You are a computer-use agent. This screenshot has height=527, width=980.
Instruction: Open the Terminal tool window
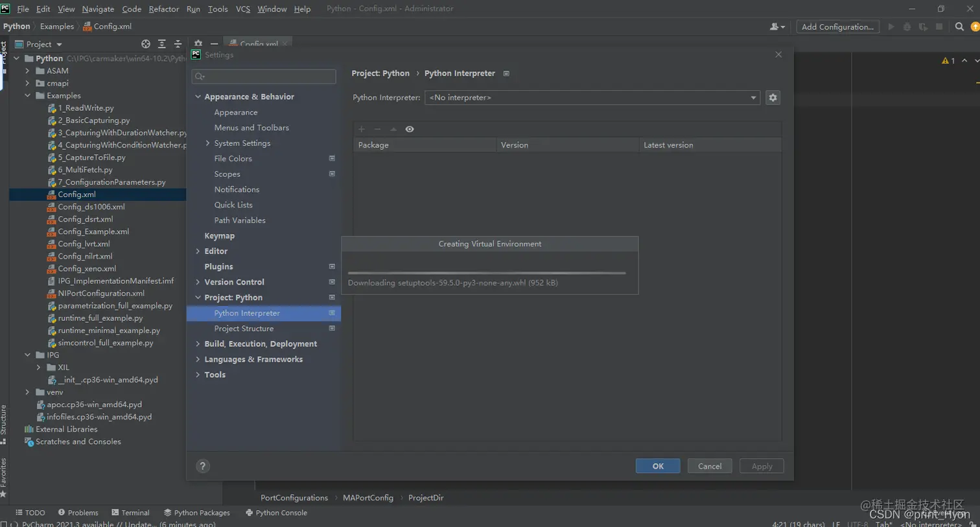(x=130, y=513)
